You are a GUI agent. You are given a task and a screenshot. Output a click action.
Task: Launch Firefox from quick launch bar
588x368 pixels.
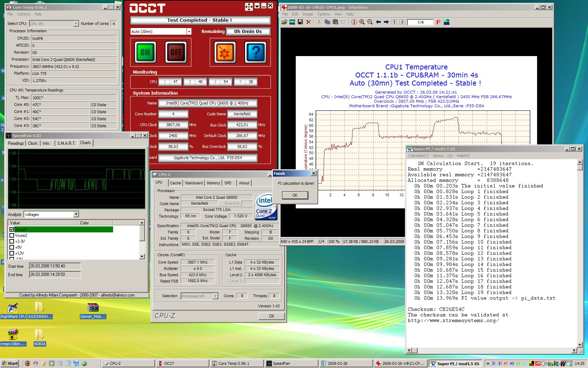click(x=28, y=363)
